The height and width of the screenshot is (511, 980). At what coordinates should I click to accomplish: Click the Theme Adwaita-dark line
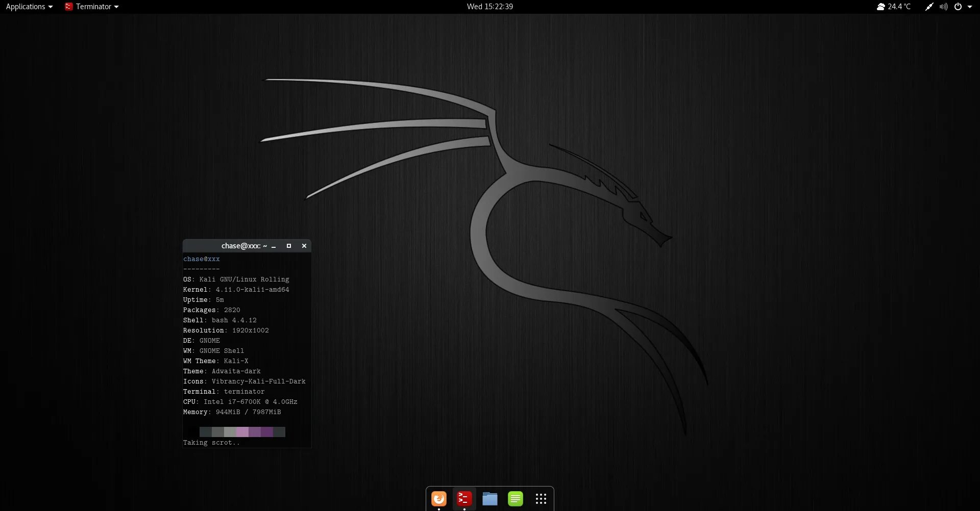click(222, 371)
